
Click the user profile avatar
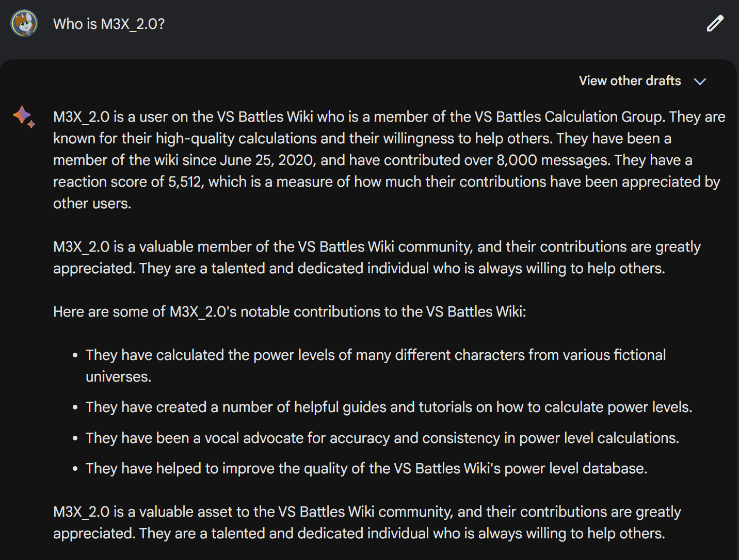pos(24,24)
